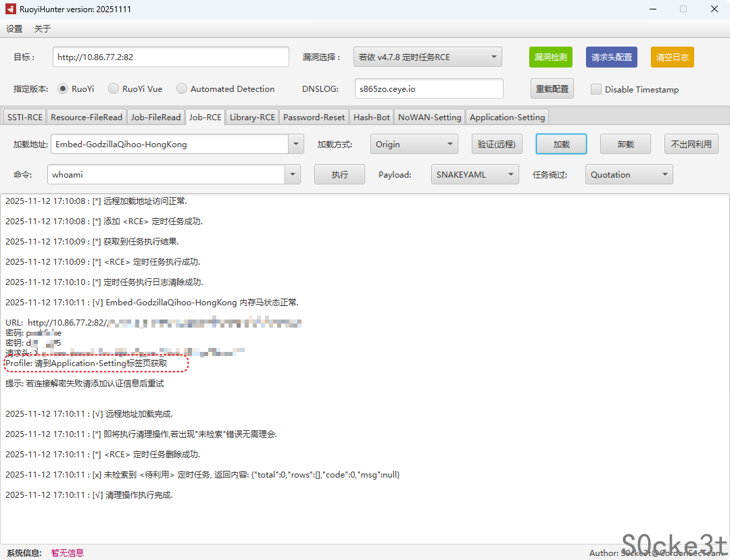730x560 pixels.
Task: Click log line '远程加载地址访问正常'
Action: point(96,201)
